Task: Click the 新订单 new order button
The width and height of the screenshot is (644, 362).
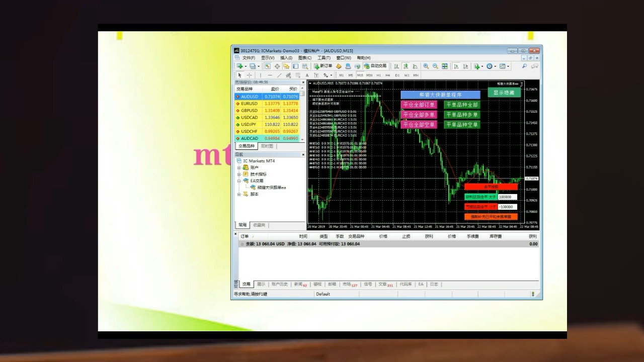Action: 323,66
